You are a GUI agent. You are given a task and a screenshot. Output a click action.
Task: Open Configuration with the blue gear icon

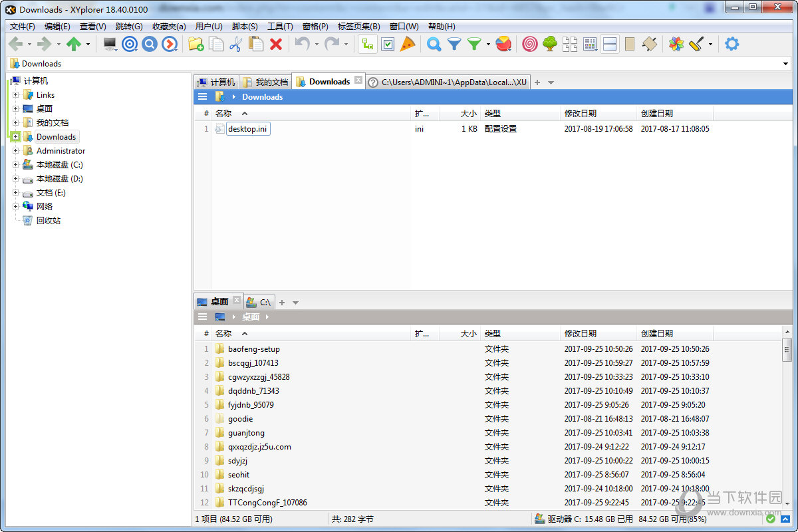pyautogui.click(x=731, y=45)
